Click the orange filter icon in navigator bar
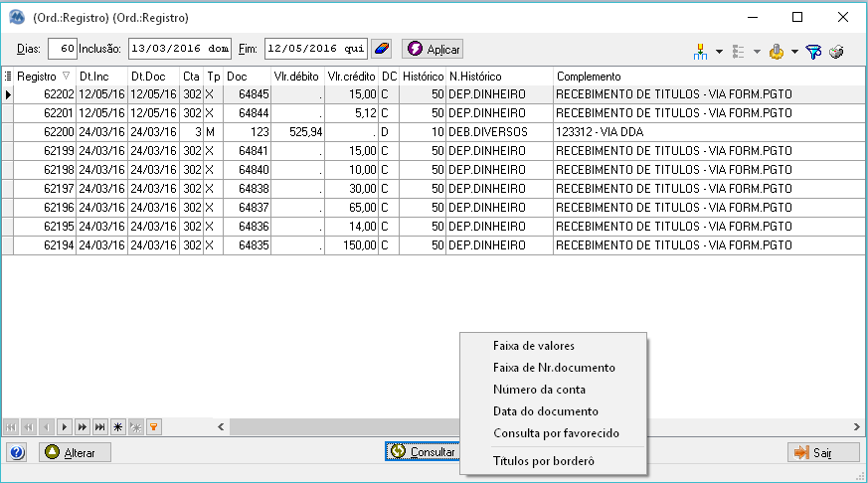This screenshot has height=483, width=868. point(153,427)
